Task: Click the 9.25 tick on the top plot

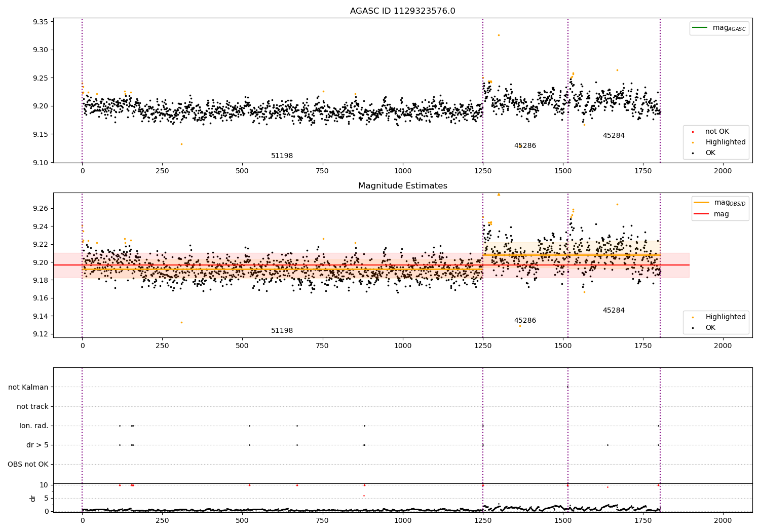Action: click(x=41, y=78)
